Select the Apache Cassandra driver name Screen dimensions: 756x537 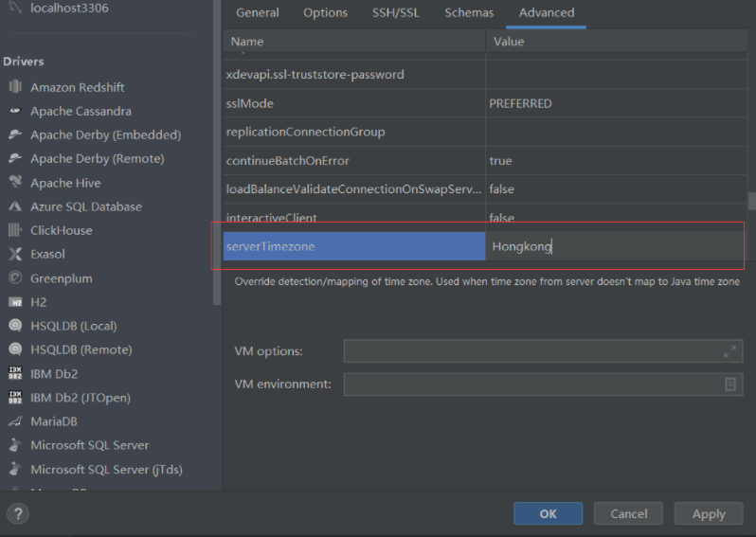click(81, 111)
